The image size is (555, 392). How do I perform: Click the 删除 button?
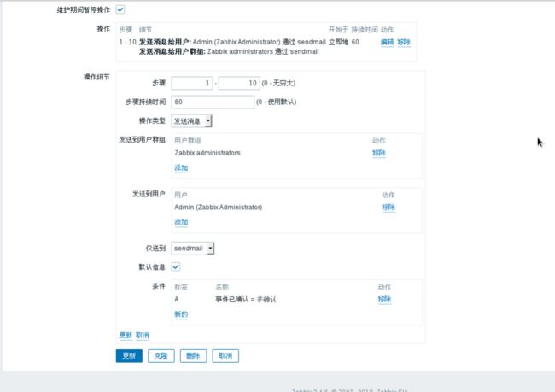(193, 356)
